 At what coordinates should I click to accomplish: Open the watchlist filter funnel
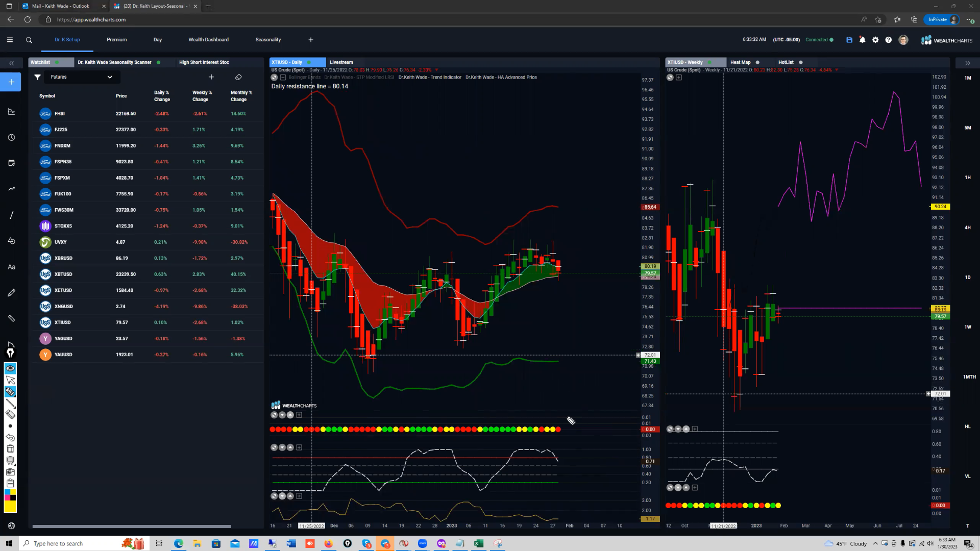pyautogui.click(x=37, y=77)
